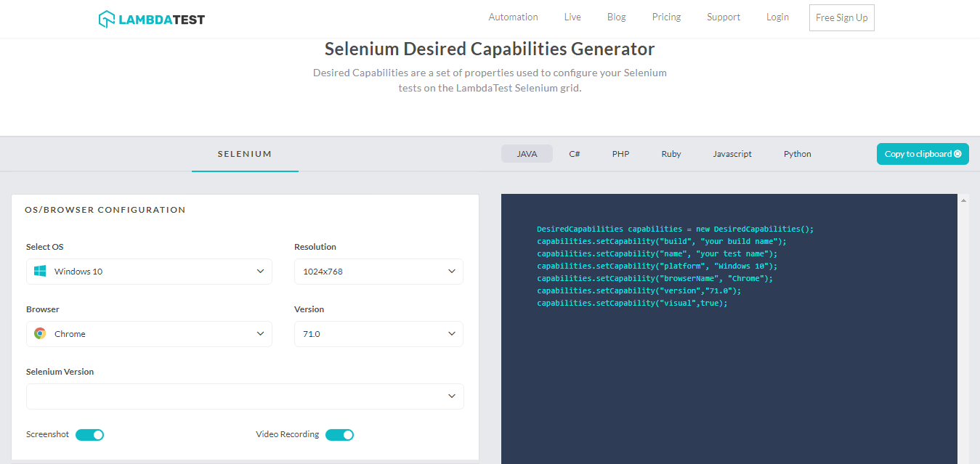Click the Chrome icon in the Browser selector
980x464 pixels.
[41, 333]
